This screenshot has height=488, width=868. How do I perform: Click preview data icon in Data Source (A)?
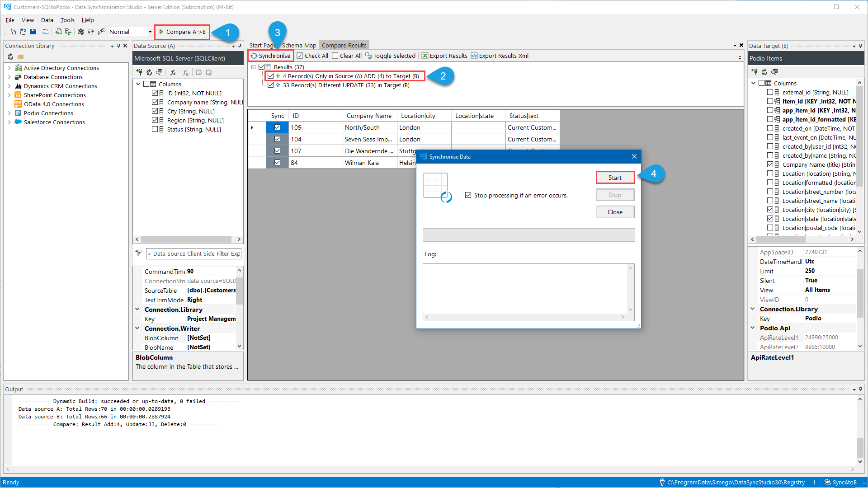tap(159, 72)
